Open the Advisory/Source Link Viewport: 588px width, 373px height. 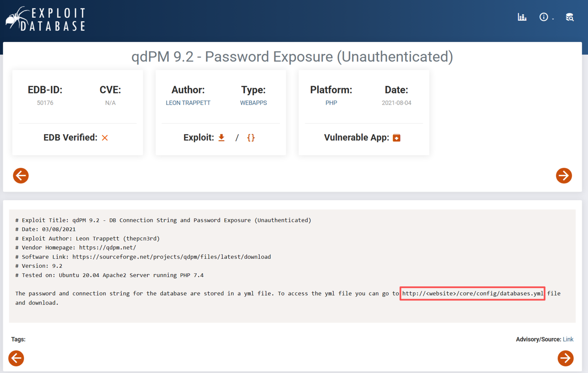tap(568, 339)
